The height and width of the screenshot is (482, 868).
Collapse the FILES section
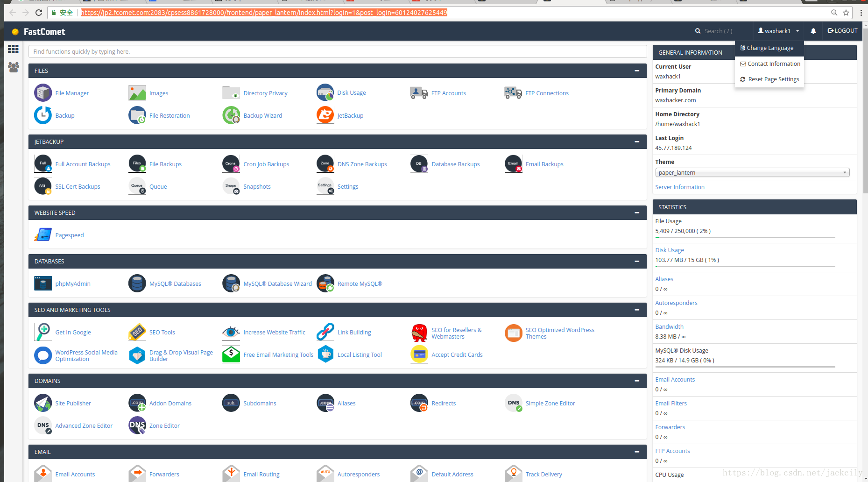[637, 71]
